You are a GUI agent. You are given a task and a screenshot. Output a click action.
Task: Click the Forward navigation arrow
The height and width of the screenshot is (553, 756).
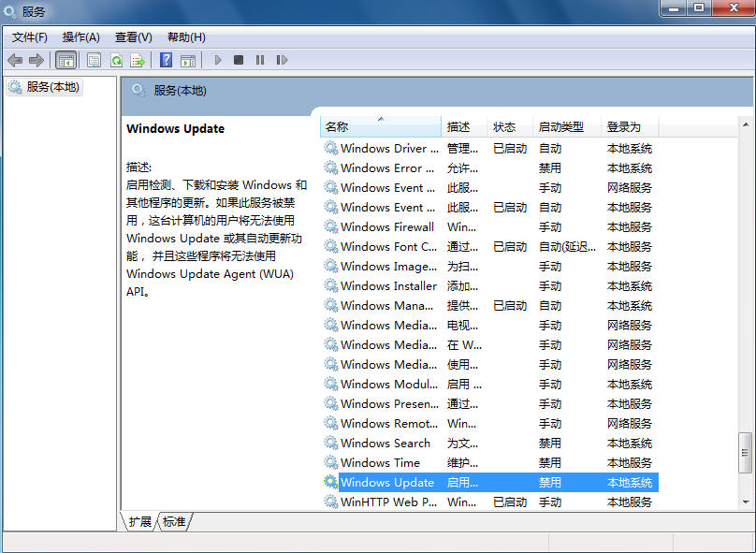pos(36,60)
